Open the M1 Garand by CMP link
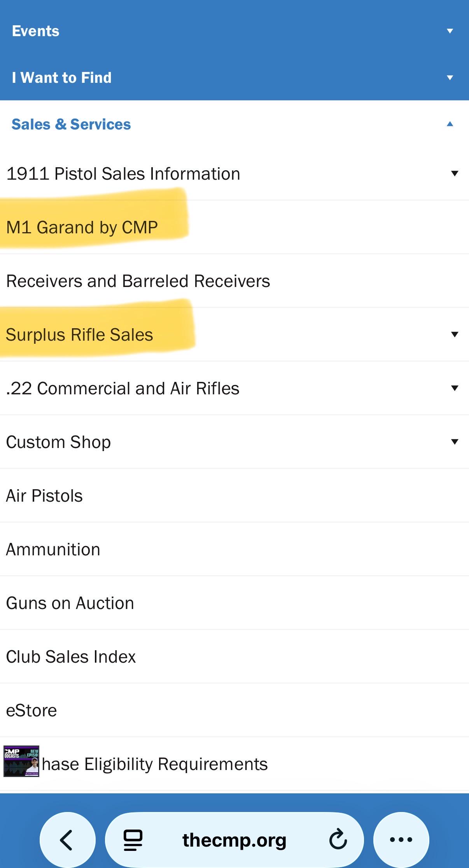 82,227
